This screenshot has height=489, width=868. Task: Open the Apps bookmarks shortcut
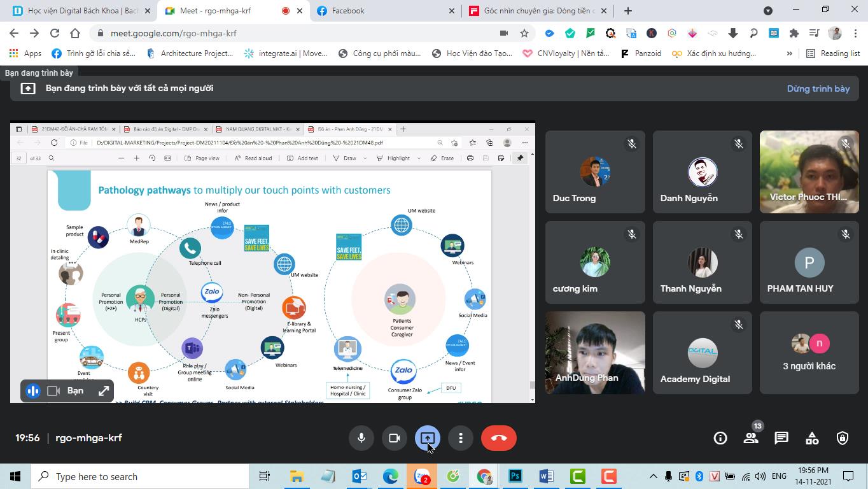tap(25, 53)
